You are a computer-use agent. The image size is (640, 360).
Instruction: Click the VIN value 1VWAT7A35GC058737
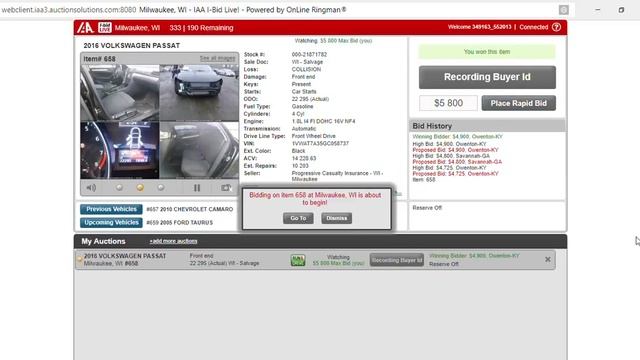(320, 143)
